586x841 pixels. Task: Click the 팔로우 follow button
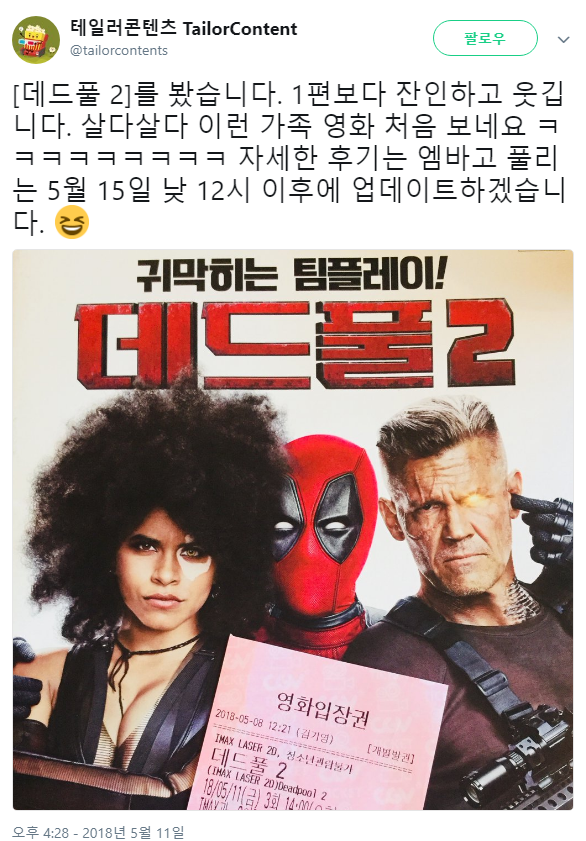485,39
